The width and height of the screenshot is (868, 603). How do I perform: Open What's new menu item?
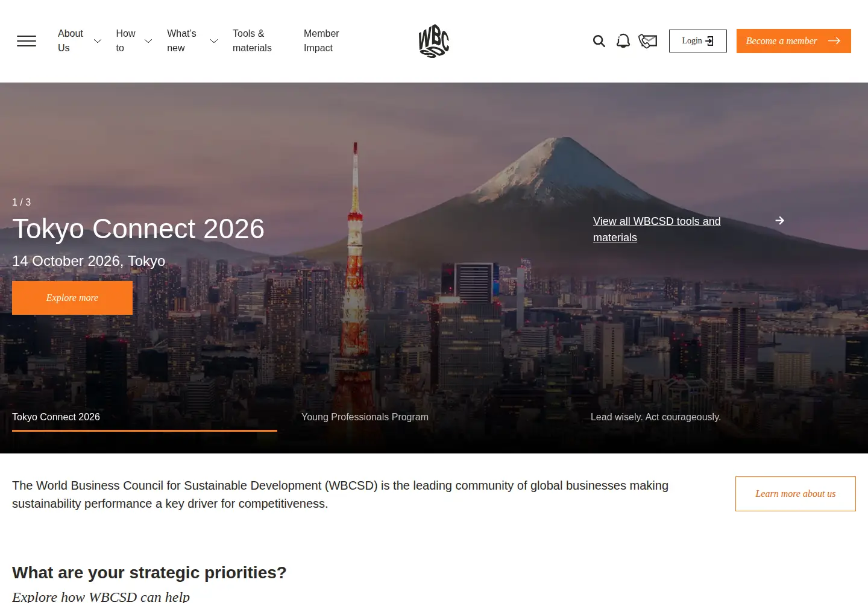tap(181, 41)
